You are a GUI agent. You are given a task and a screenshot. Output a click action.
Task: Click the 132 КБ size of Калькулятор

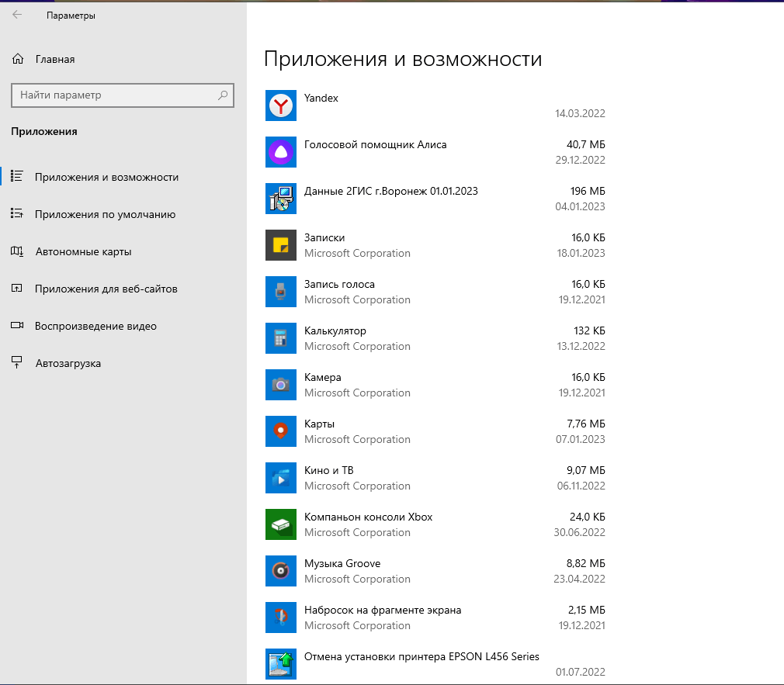(589, 330)
